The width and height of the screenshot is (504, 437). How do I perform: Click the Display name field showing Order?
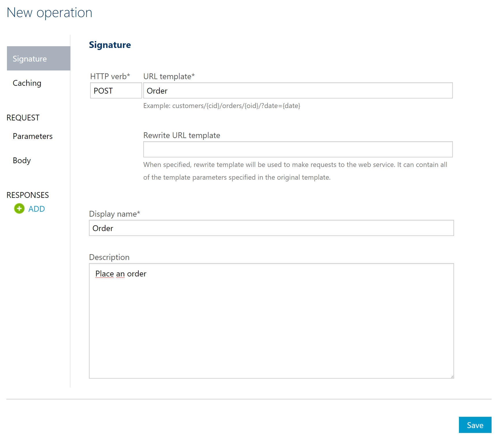coord(271,228)
